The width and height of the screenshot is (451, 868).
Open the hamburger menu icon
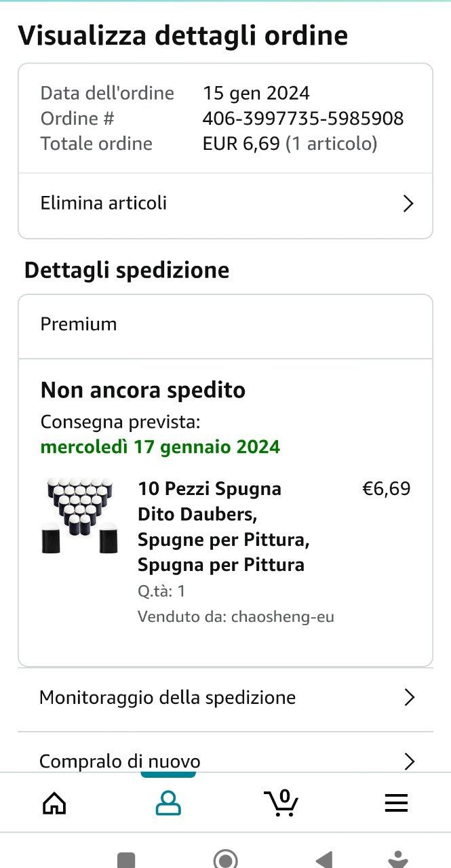[x=396, y=803]
